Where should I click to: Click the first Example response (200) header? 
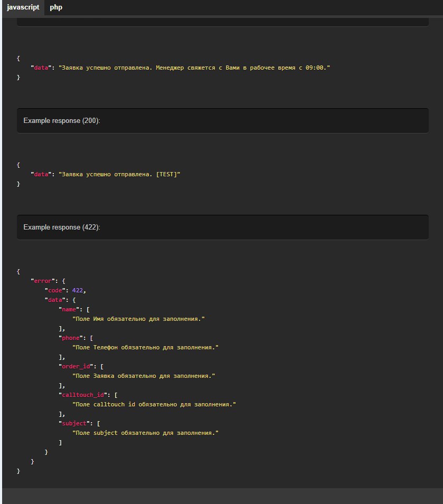click(x=222, y=120)
